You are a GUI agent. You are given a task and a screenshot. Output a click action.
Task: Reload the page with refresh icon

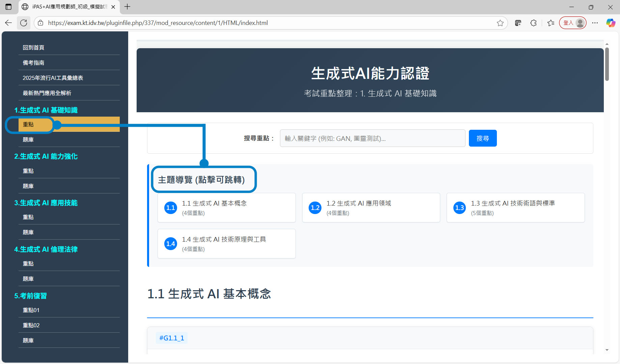coord(24,23)
